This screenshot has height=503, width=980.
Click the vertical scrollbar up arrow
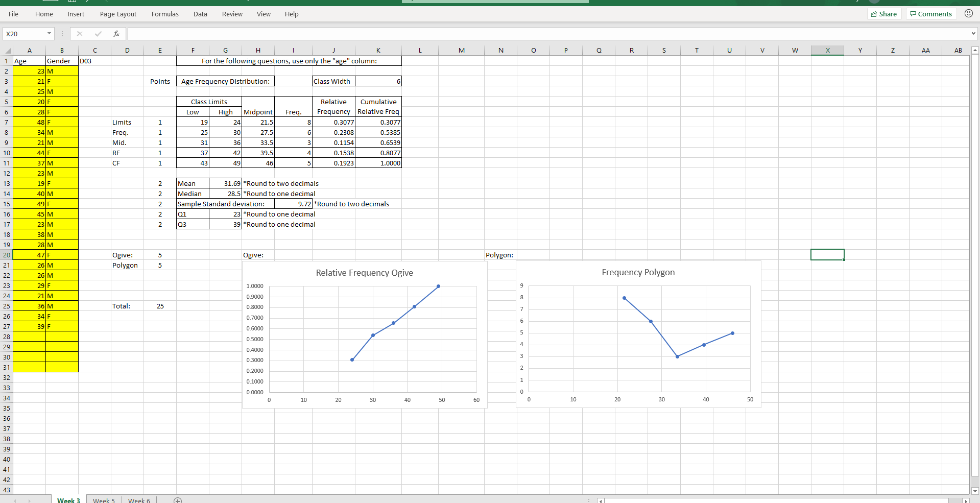point(975,50)
